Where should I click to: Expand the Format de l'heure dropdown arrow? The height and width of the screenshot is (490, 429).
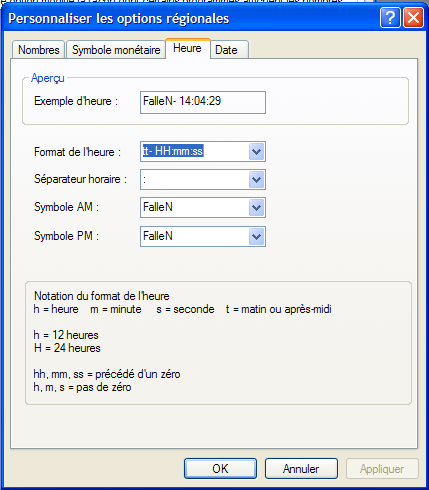point(256,152)
